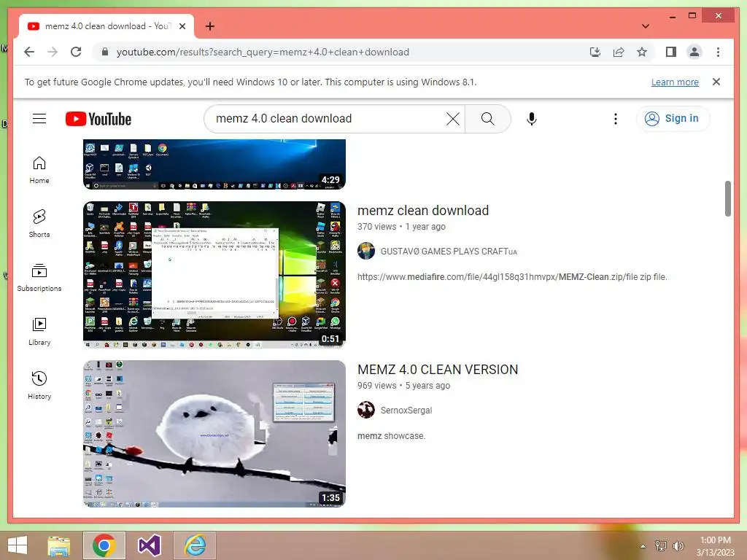Viewport: 747px width, 560px height.
Task: Click 'MEMZ 4.0 CLEAN VERSION' title
Action: pyautogui.click(x=438, y=370)
